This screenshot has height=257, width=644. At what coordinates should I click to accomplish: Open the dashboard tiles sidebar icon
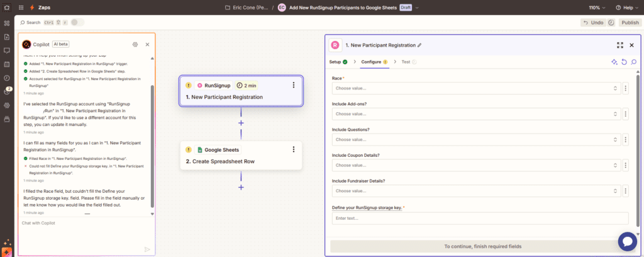(x=6, y=23)
